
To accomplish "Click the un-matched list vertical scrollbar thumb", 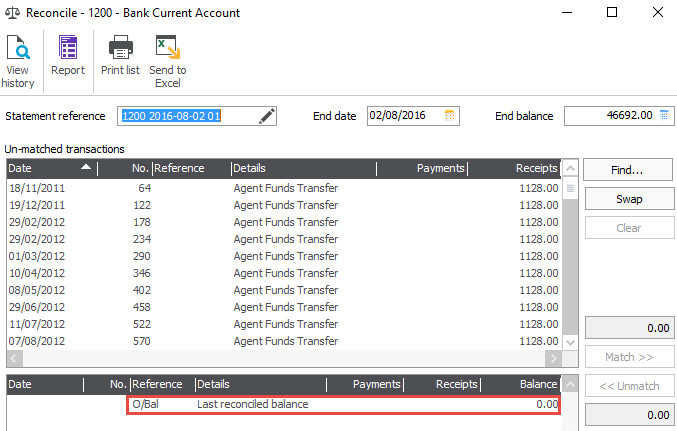I will (570, 188).
